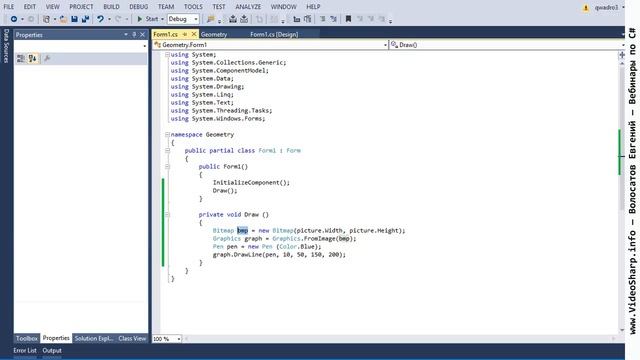Click the notification warning icon near the account name
The height and width of the screenshot is (360, 640).
point(586,7)
